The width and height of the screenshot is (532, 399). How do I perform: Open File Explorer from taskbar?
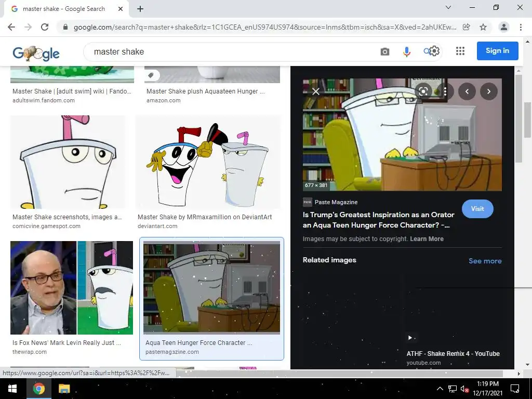[64, 389]
